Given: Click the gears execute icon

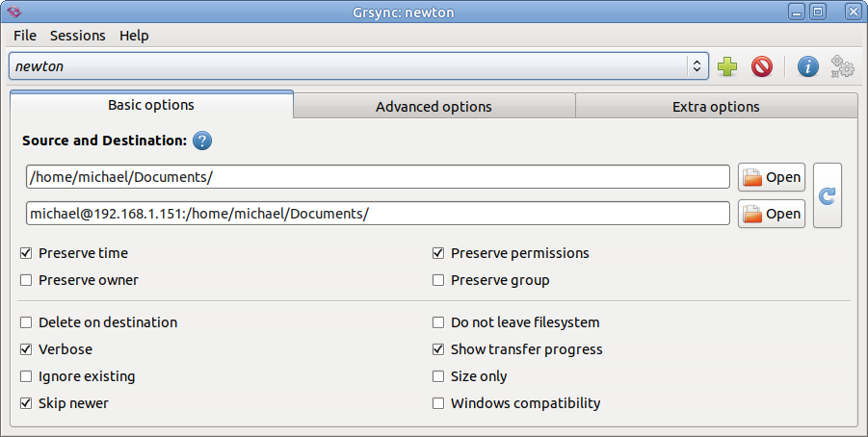Looking at the screenshot, I should pos(843,66).
